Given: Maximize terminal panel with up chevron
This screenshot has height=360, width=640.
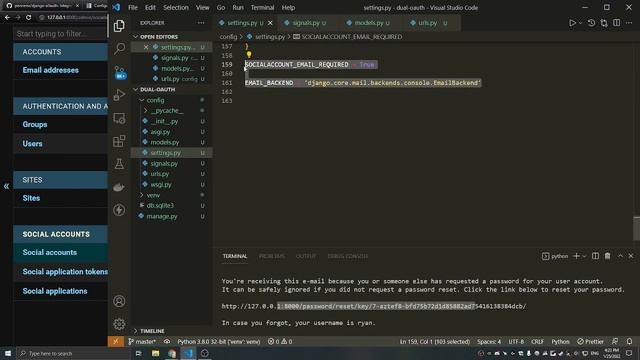Looking at the screenshot, I should (620, 256).
